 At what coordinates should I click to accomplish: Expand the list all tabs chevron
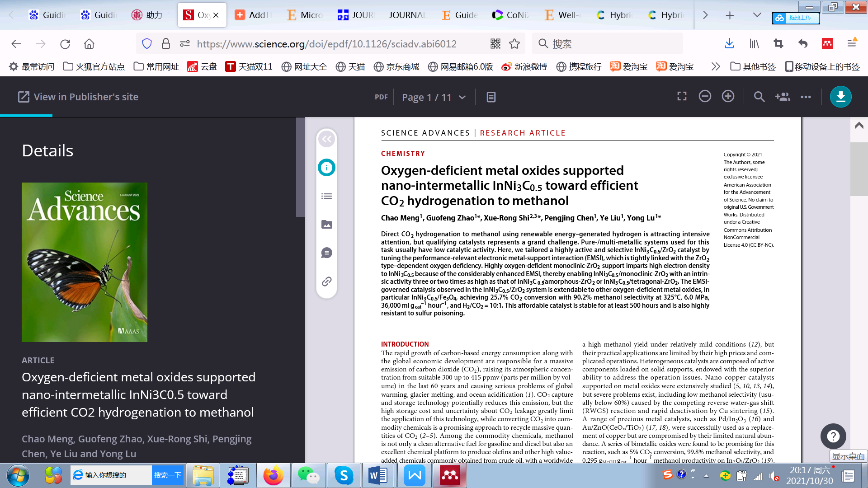[x=757, y=15]
